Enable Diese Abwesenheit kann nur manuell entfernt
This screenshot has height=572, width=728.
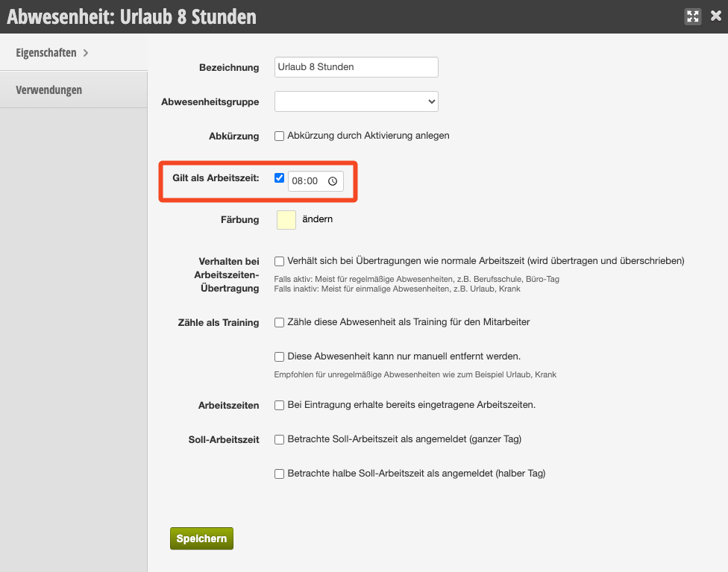tap(279, 356)
